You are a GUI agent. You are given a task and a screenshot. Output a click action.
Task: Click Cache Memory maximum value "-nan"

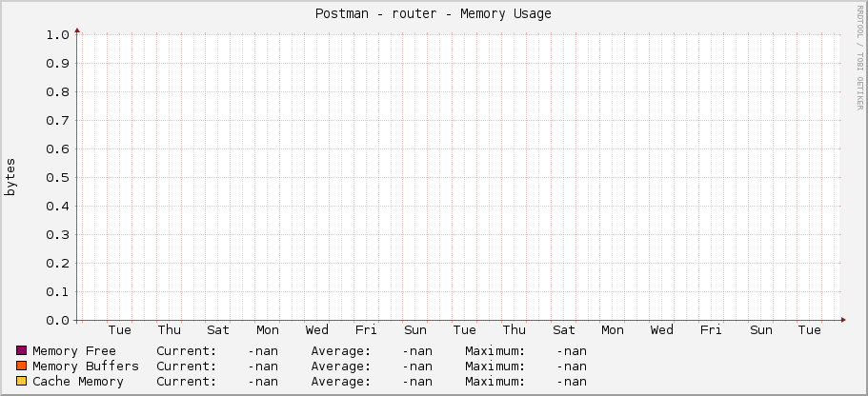coord(572,381)
